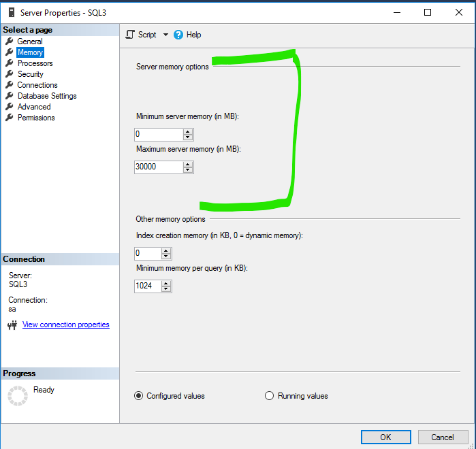Click the wrench icon beside Advanced

(10, 107)
